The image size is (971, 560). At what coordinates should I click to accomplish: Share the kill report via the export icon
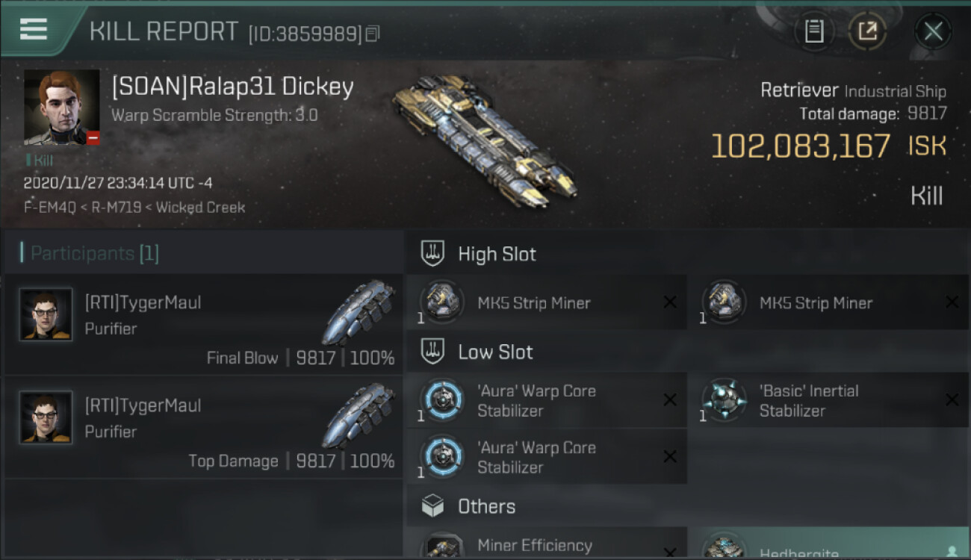[867, 31]
